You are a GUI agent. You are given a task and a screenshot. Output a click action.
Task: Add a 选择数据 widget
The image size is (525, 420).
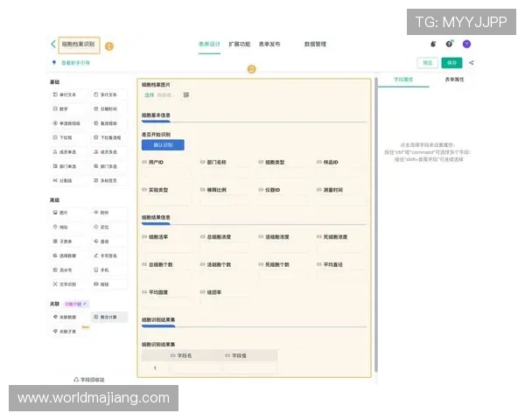[68, 255]
